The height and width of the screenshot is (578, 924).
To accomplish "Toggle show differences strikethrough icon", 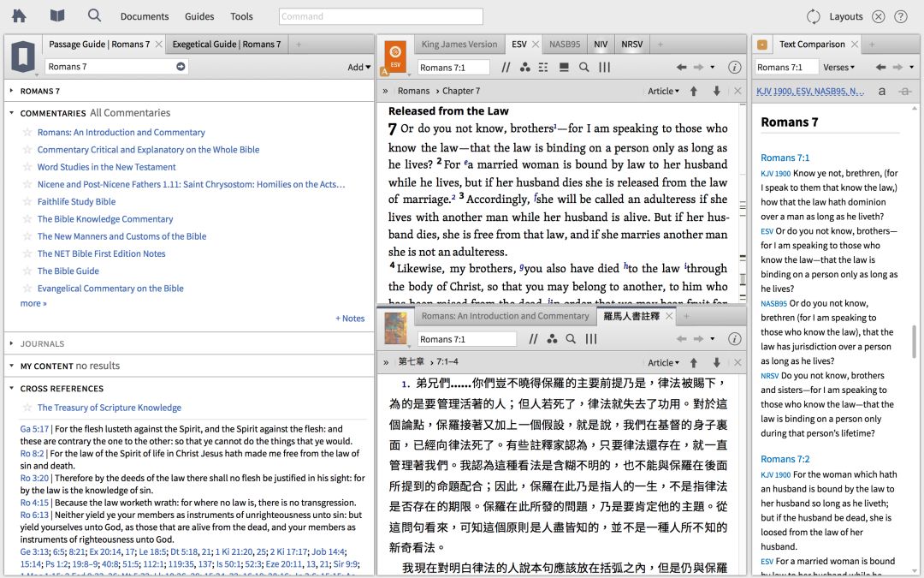I will point(905,91).
